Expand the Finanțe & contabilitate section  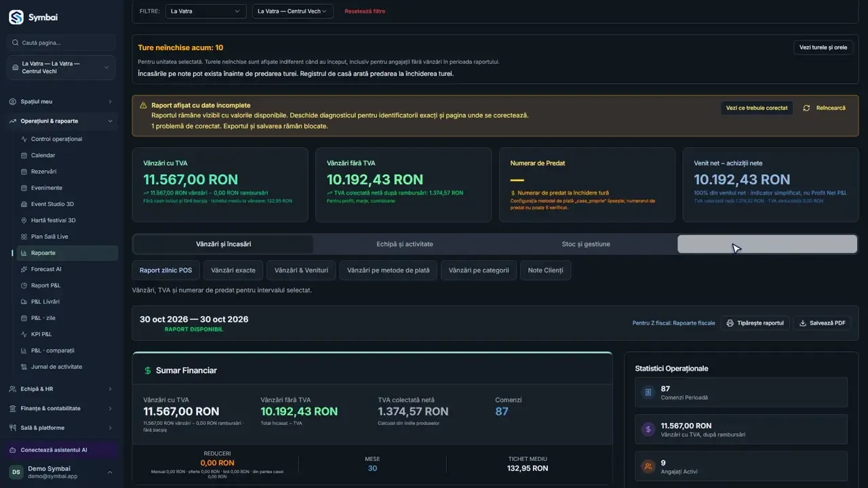pos(62,409)
